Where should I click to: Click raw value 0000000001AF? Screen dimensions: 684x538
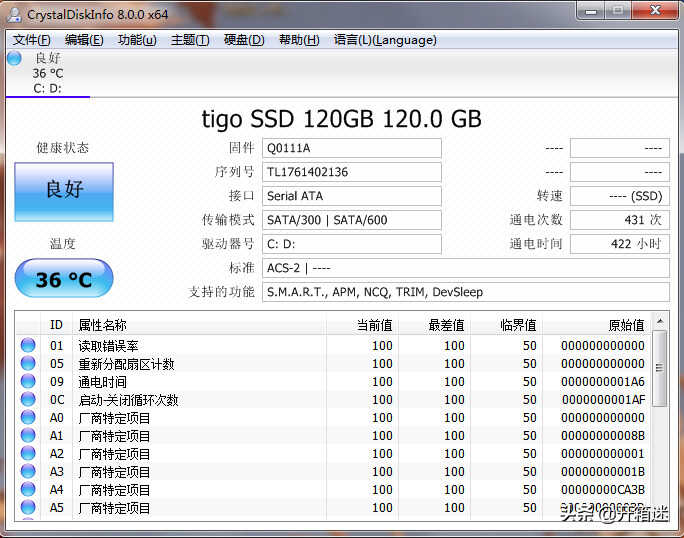(x=603, y=400)
